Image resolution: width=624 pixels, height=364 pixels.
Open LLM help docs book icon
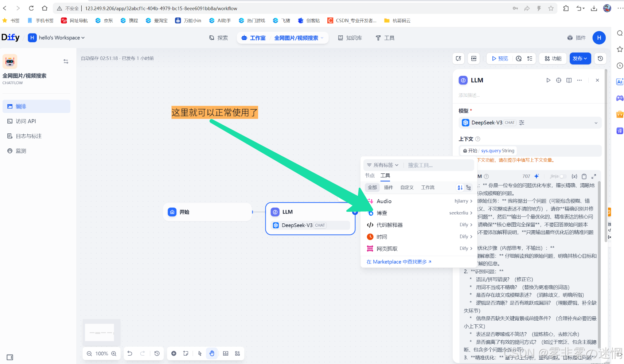pyautogui.click(x=569, y=80)
